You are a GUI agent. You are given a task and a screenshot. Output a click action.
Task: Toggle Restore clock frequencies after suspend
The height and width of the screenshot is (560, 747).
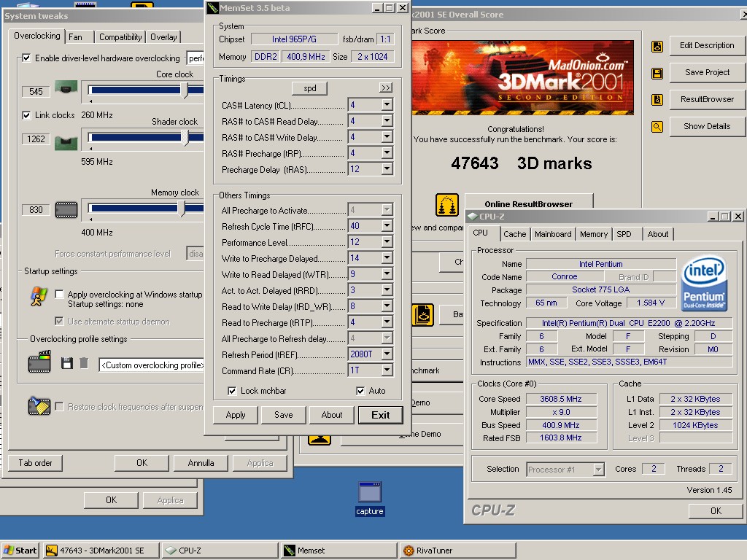pyautogui.click(x=60, y=407)
